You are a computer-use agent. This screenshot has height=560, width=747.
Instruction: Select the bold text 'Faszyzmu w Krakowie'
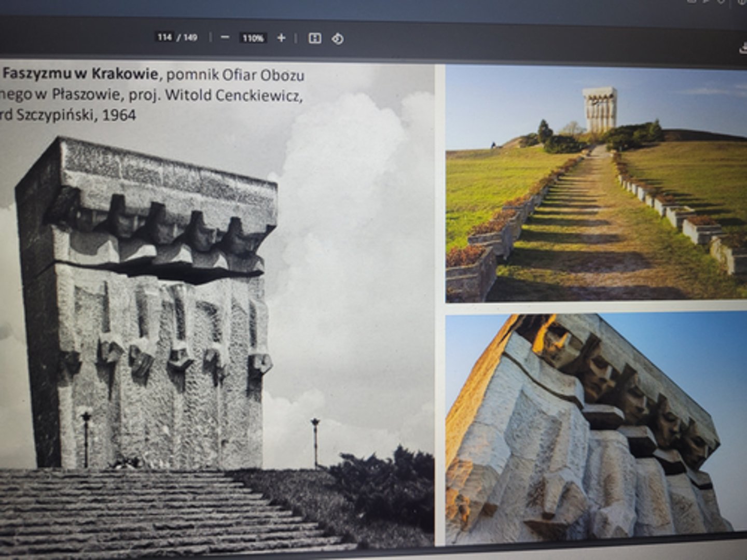80,74
